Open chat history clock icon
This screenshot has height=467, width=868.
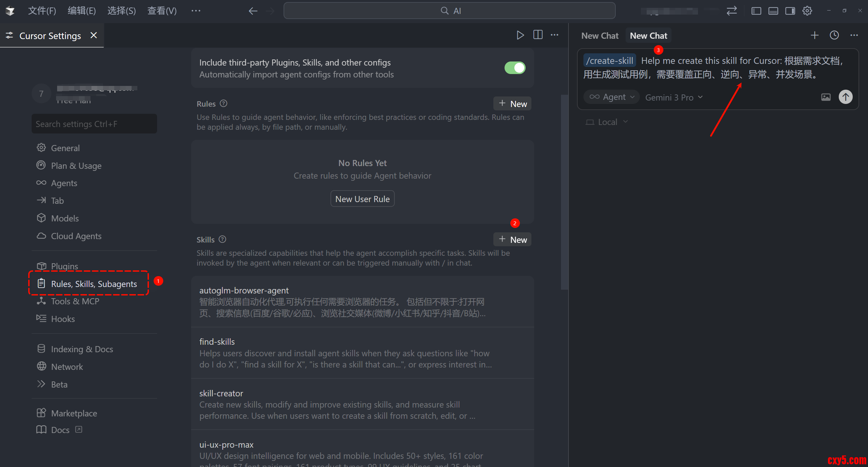[x=834, y=35]
